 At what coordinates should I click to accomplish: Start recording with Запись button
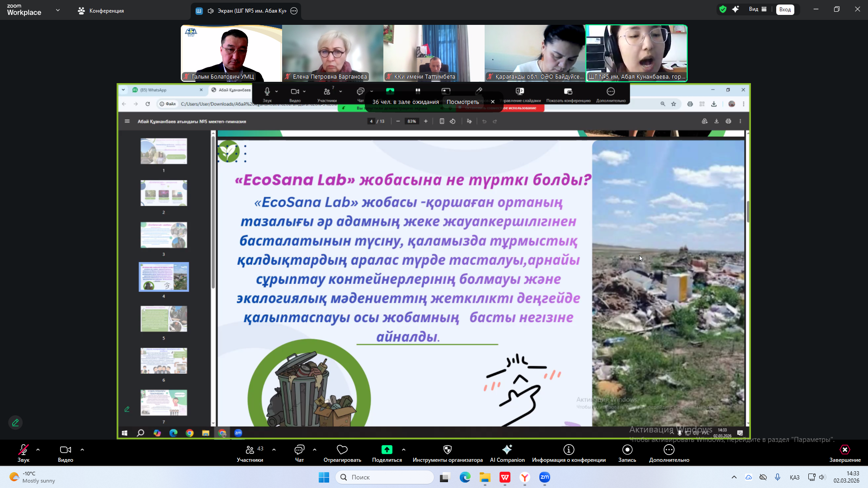627,450
